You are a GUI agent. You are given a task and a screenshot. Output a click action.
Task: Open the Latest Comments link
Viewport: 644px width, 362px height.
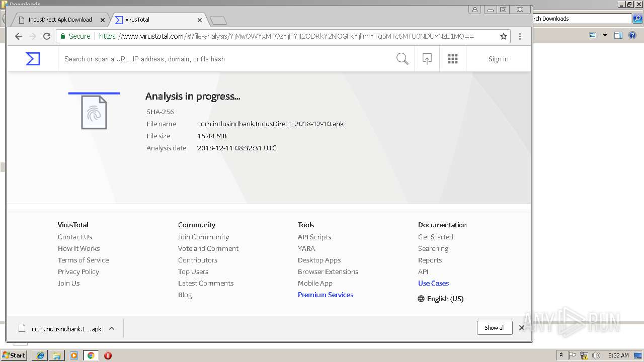(x=206, y=283)
